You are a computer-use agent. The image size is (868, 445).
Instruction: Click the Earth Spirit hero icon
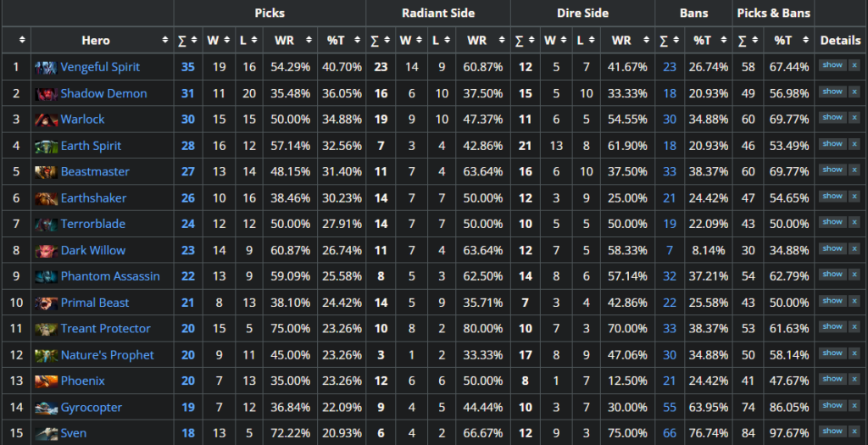[x=46, y=146]
